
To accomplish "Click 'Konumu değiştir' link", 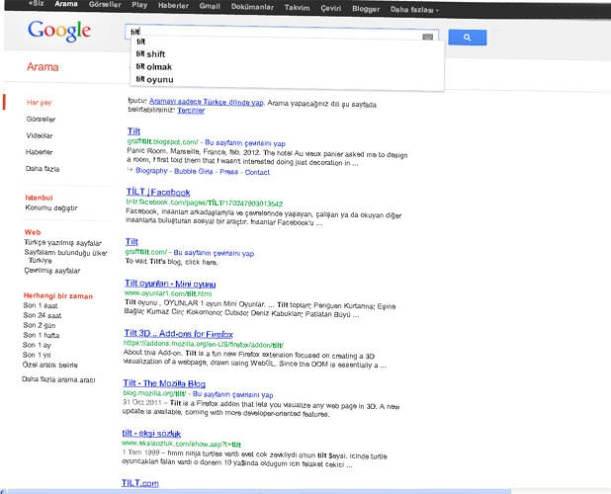I will (51, 208).
